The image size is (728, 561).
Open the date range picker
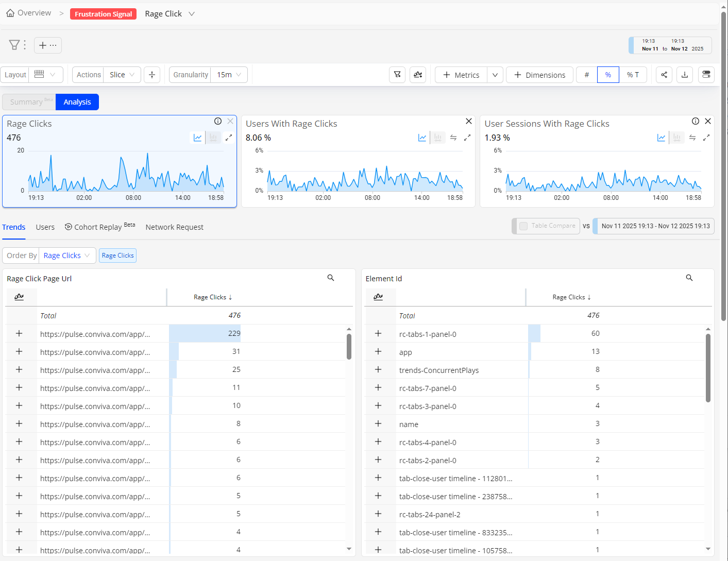(670, 45)
